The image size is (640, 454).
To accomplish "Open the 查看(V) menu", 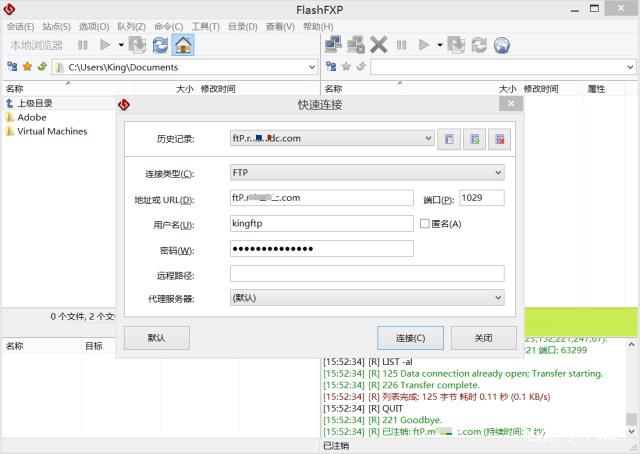I will click(280, 27).
